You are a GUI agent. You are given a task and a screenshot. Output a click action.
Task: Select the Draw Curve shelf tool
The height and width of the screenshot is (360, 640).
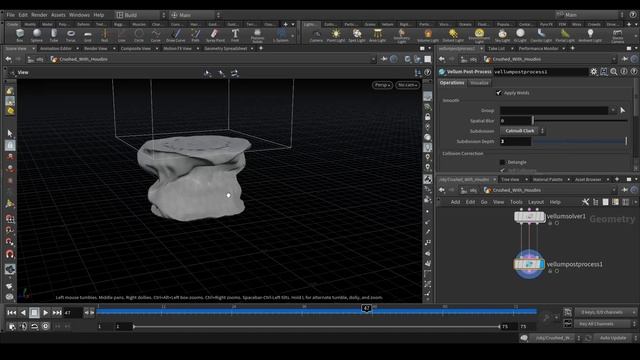click(x=176, y=35)
